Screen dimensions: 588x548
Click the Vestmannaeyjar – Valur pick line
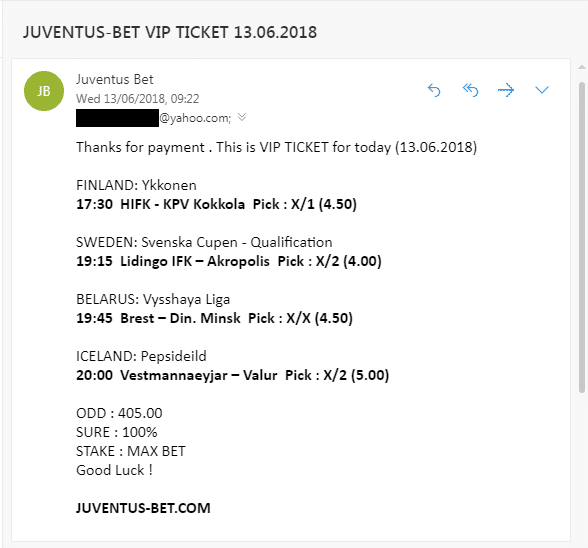(232, 375)
